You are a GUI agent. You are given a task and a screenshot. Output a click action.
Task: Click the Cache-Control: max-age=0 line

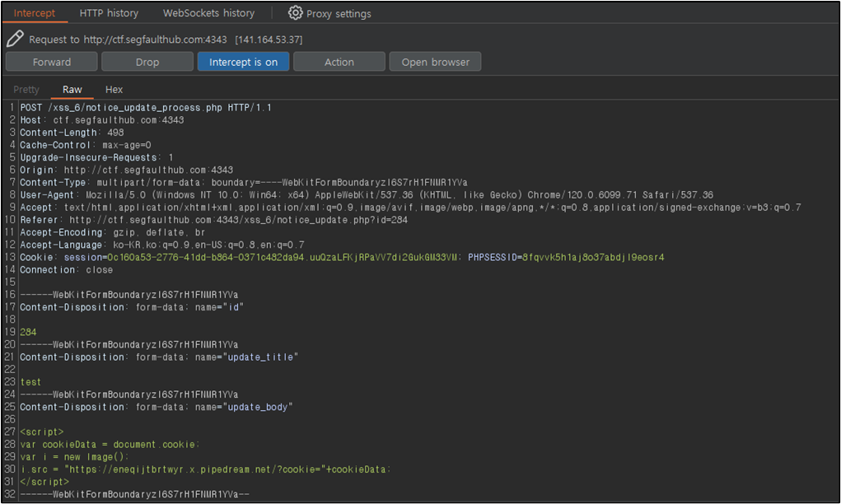click(x=86, y=145)
